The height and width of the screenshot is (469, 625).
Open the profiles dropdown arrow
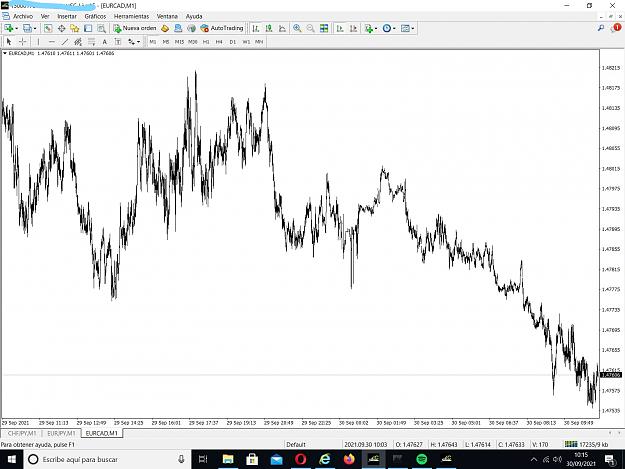click(35, 29)
